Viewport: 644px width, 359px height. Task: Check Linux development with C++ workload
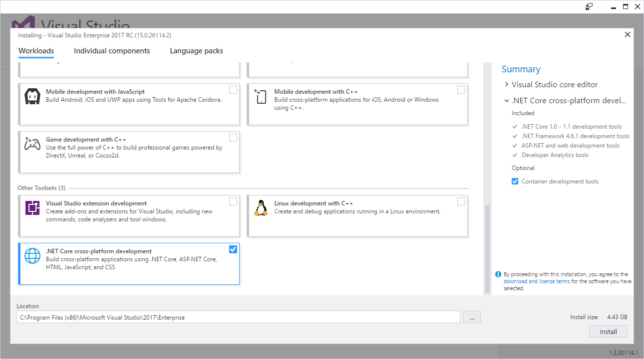(461, 201)
